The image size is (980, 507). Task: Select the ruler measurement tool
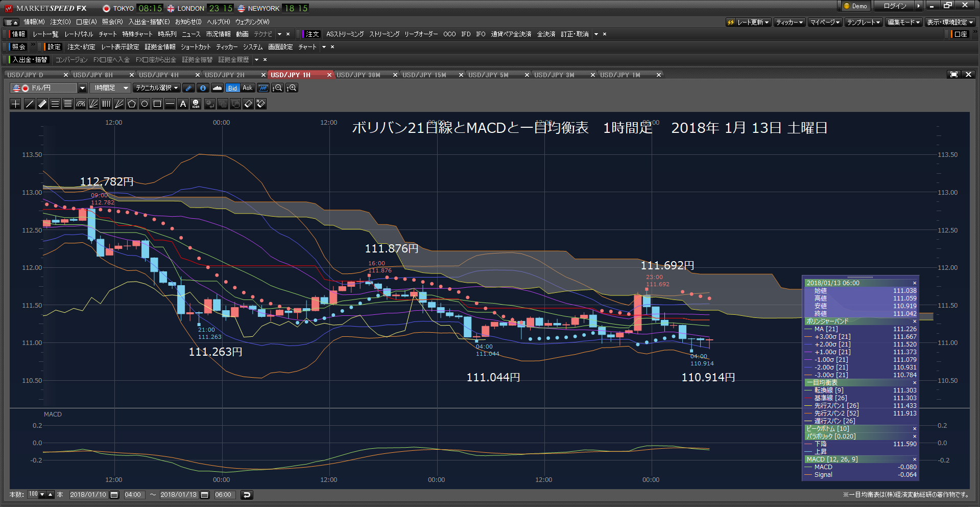(x=42, y=104)
